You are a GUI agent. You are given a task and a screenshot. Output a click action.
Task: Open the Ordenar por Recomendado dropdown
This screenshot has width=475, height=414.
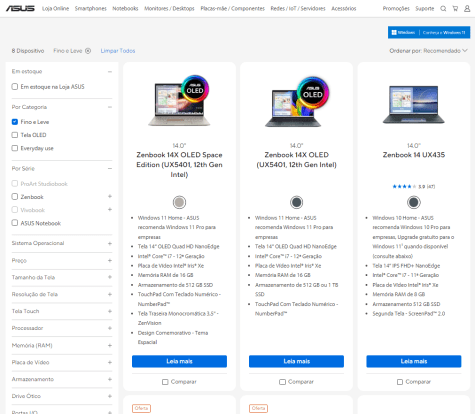click(428, 51)
